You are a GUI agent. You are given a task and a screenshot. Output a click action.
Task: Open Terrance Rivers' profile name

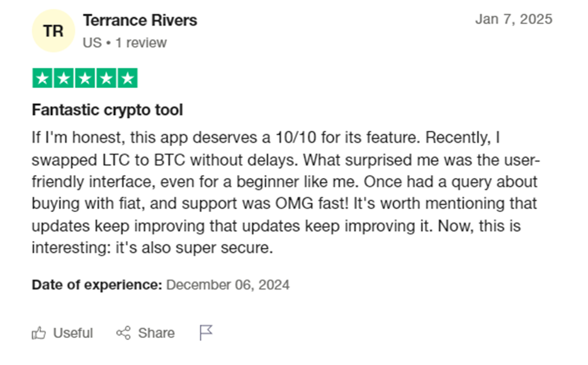click(140, 20)
